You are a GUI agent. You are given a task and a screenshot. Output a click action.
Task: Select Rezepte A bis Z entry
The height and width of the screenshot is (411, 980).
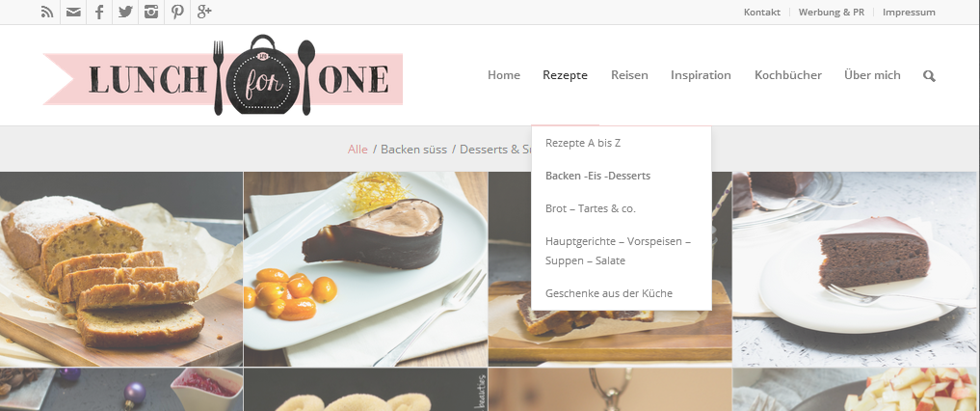tap(583, 143)
